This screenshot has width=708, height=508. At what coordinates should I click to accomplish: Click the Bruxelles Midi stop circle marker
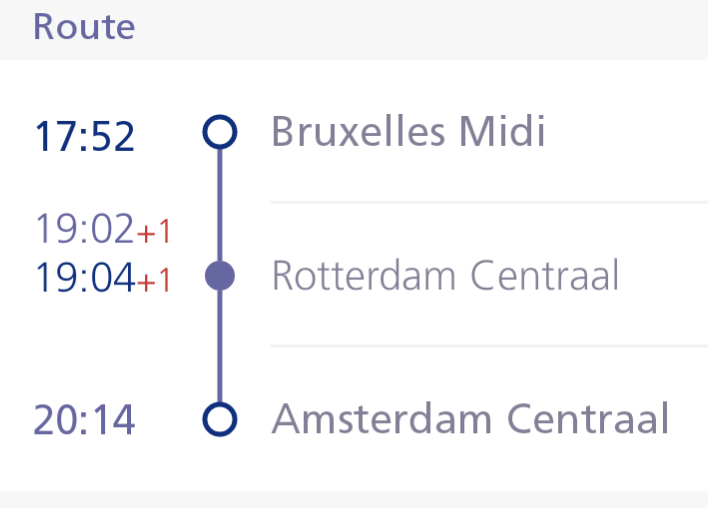pos(220,132)
